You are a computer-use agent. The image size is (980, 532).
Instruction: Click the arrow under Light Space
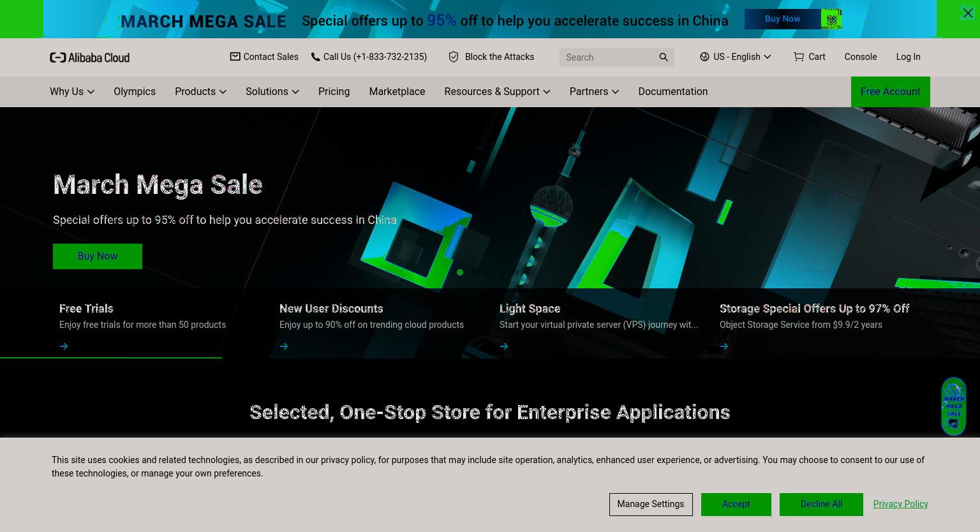[x=504, y=346]
